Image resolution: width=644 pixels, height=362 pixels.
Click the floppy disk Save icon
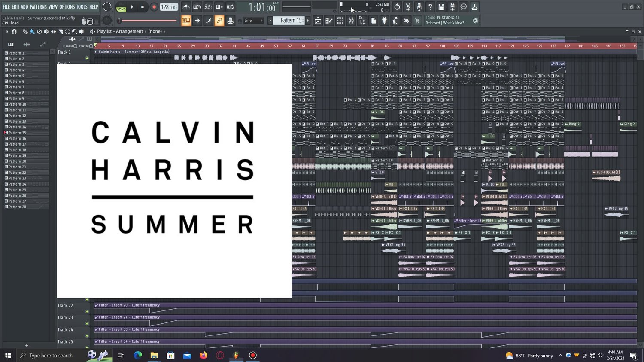(441, 7)
